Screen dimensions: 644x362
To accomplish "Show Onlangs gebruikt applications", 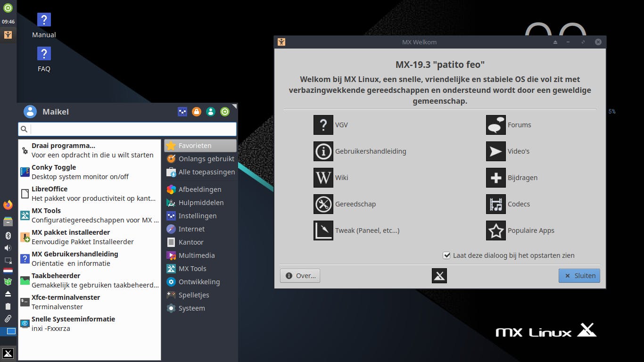I will click(x=200, y=159).
